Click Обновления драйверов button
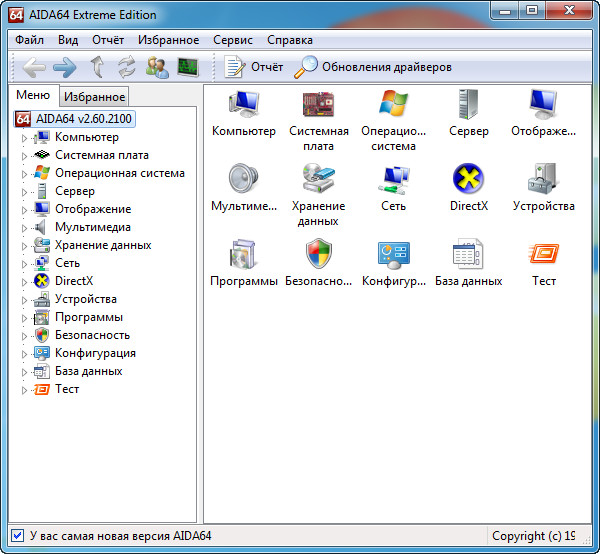The height and width of the screenshot is (554, 600). tap(373, 68)
